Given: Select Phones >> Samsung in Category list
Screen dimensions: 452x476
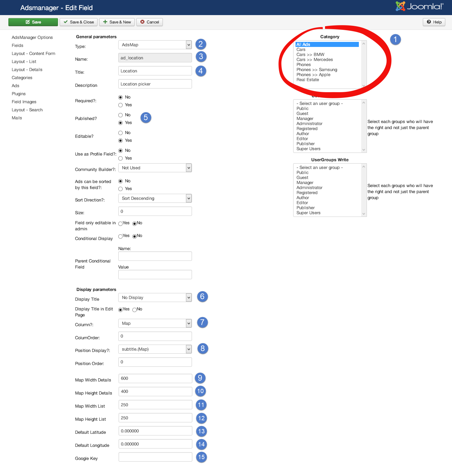Looking at the screenshot, I should pos(317,70).
